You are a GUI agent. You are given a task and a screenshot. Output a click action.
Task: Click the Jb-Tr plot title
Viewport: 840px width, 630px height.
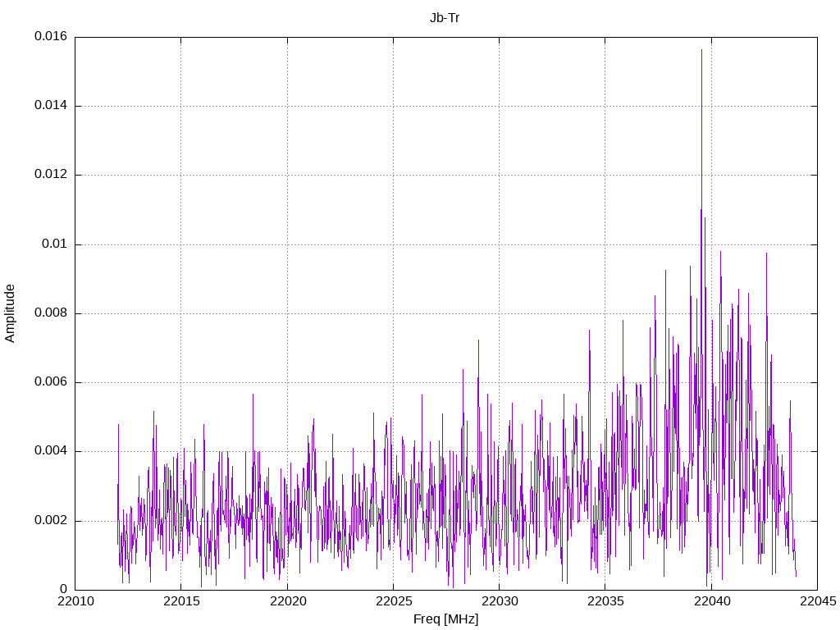tap(445, 18)
